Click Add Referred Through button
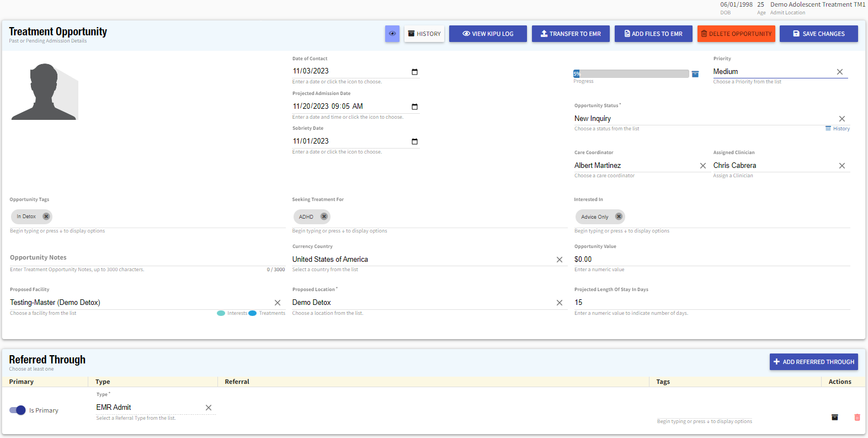868x438 pixels. pos(813,362)
